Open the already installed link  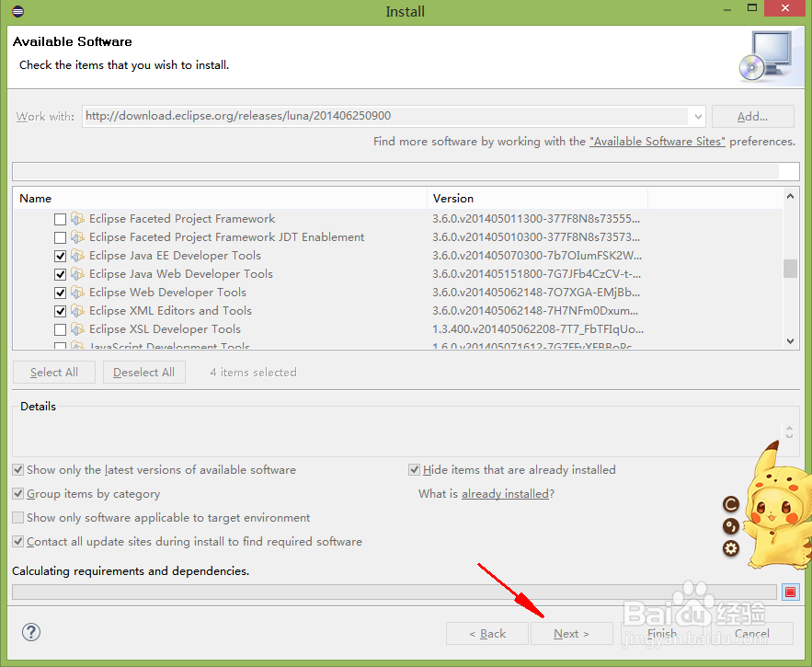[505, 494]
